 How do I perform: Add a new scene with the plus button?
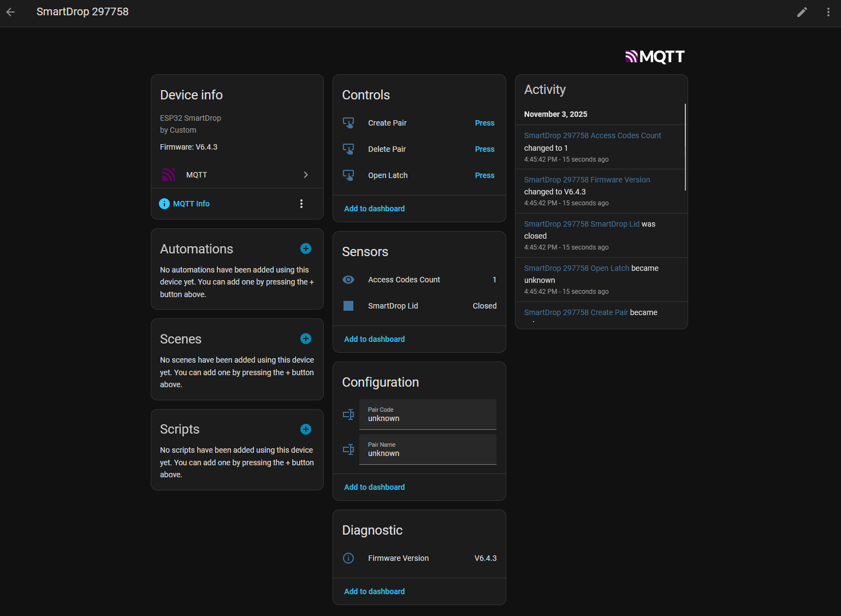[305, 339]
